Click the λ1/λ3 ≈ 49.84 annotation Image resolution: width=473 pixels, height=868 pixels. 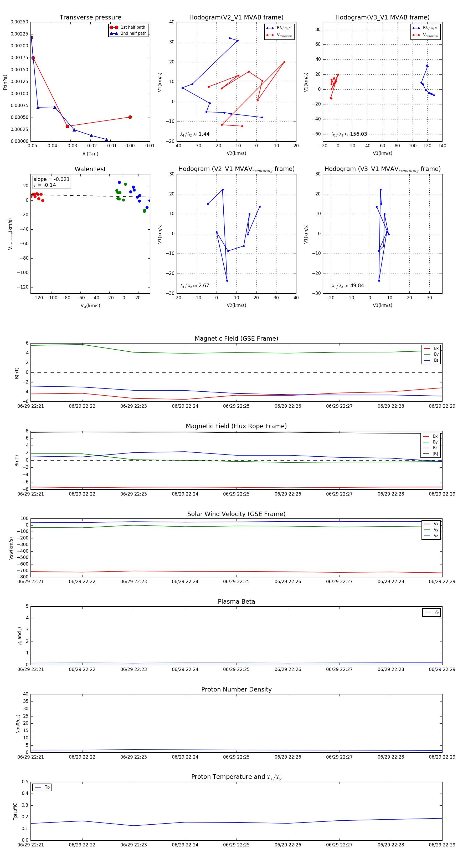tap(348, 286)
